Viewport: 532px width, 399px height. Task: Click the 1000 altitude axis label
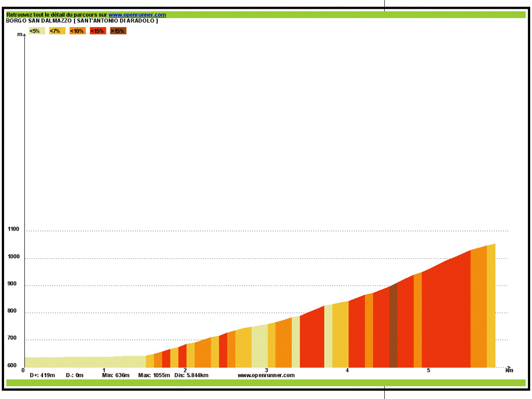point(14,257)
